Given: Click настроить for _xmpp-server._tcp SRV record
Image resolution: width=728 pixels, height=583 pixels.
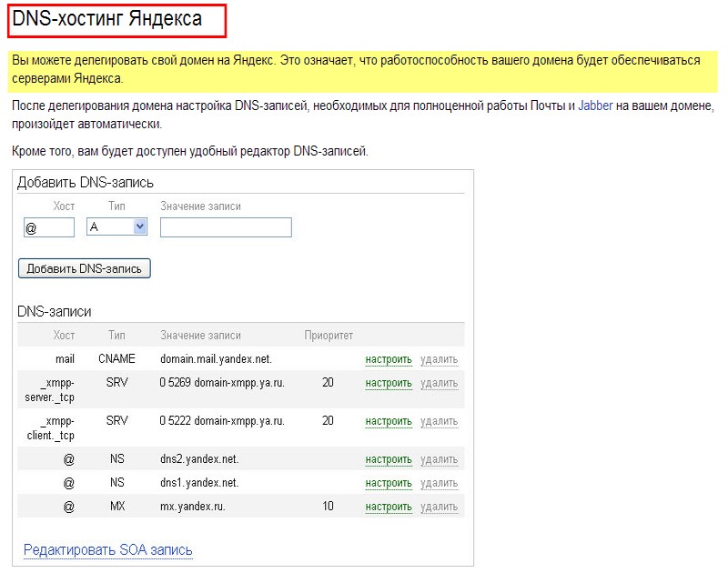Looking at the screenshot, I should (389, 384).
